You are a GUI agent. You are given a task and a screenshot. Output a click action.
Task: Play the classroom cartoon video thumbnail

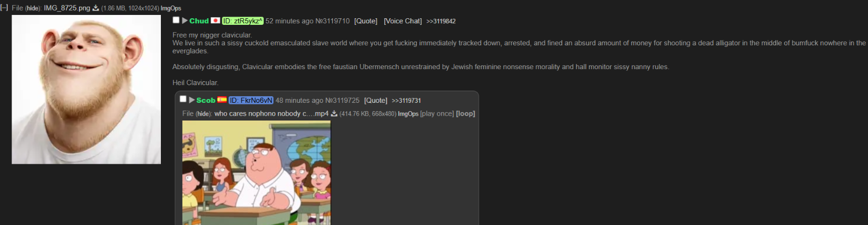257,172
